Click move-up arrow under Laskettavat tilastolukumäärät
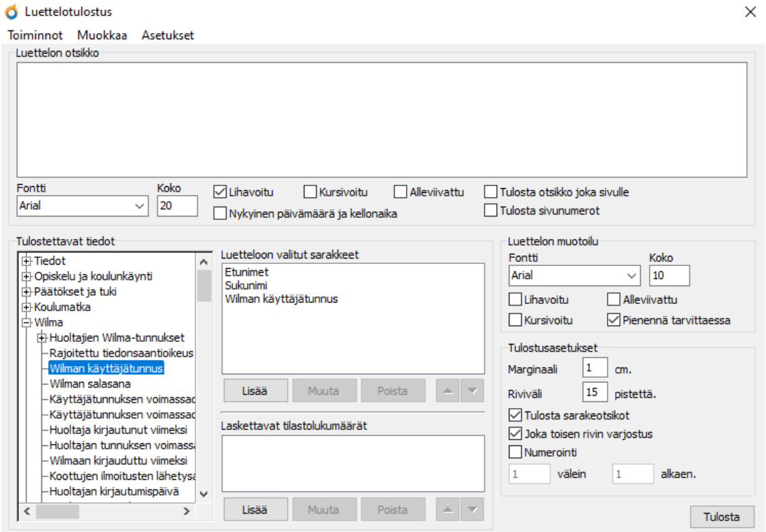 click(x=448, y=510)
